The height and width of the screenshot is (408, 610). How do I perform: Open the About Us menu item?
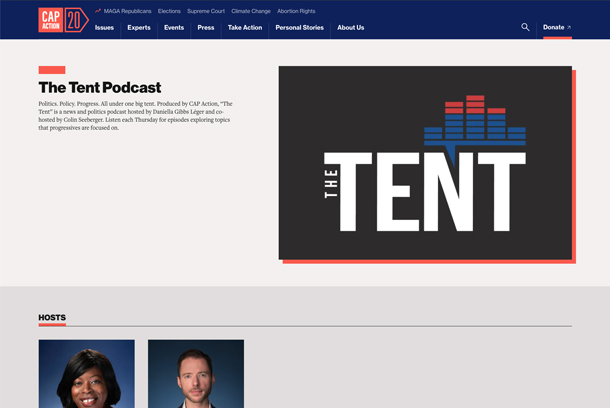tap(351, 28)
